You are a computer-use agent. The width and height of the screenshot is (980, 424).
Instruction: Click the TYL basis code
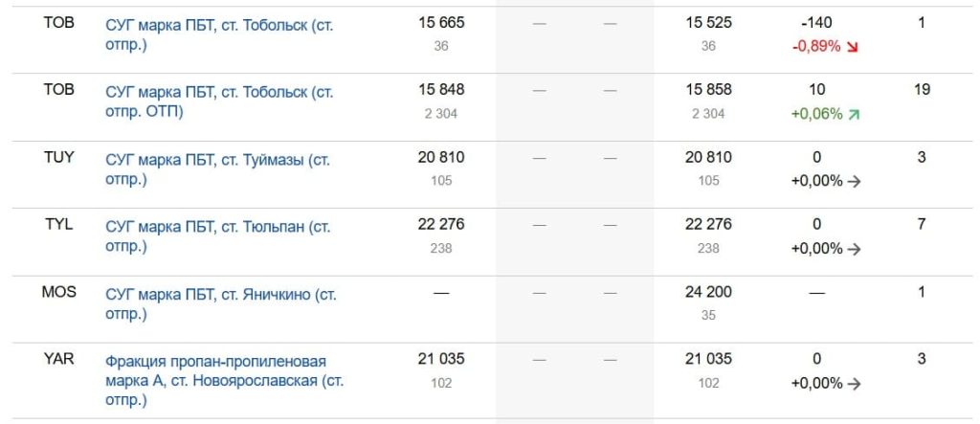tap(59, 225)
